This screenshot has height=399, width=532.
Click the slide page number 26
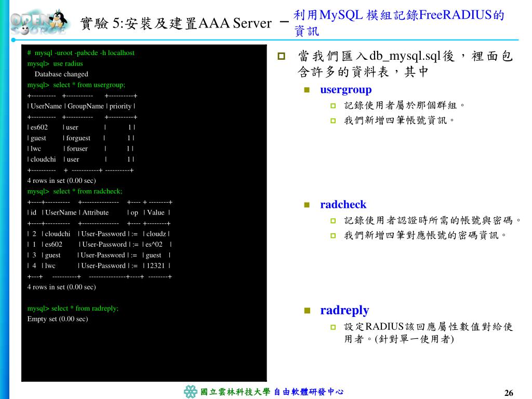click(x=509, y=393)
